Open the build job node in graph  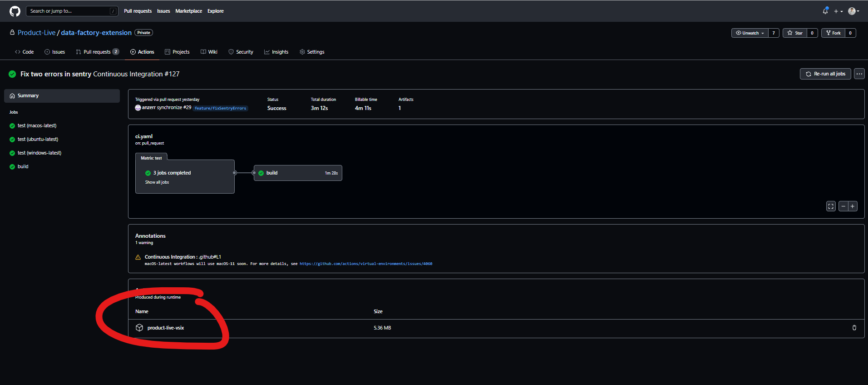pyautogui.click(x=298, y=173)
